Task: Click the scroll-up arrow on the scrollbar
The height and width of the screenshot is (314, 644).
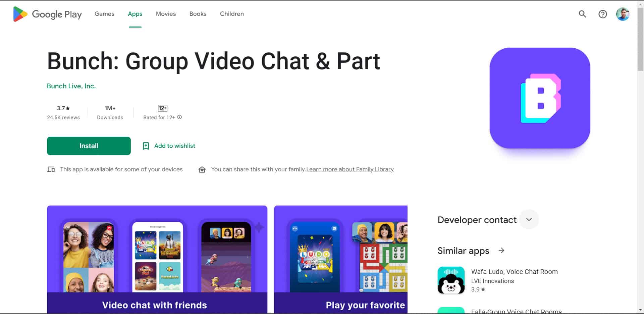Action: [641, 3]
